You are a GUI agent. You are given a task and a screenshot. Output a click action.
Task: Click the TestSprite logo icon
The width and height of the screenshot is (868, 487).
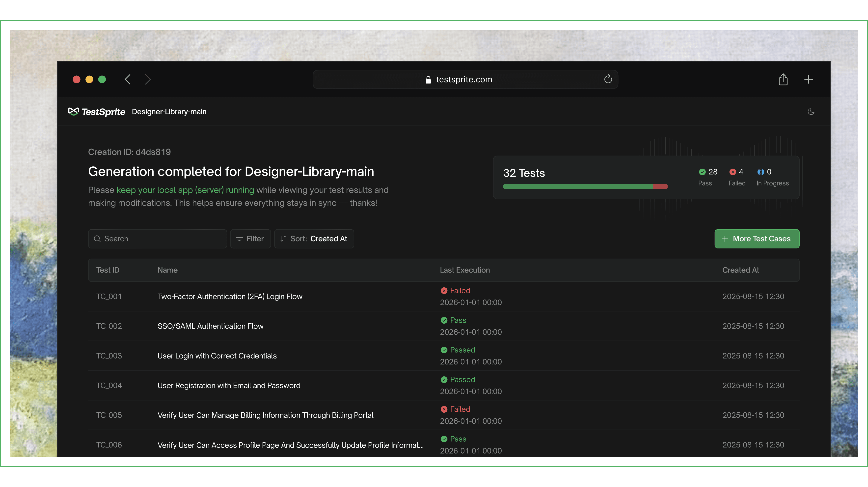click(x=74, y=111)
